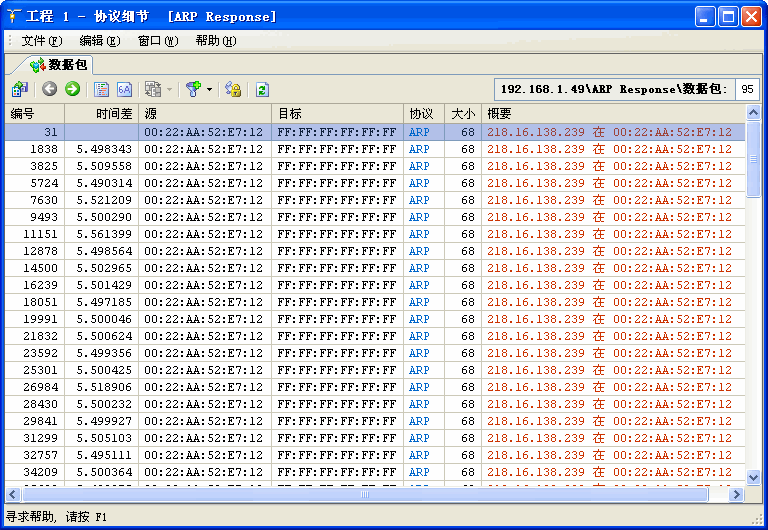The height and width of the screenshot is (530, 768).
Task: Select packet number 34209
Action: point(41,472)
